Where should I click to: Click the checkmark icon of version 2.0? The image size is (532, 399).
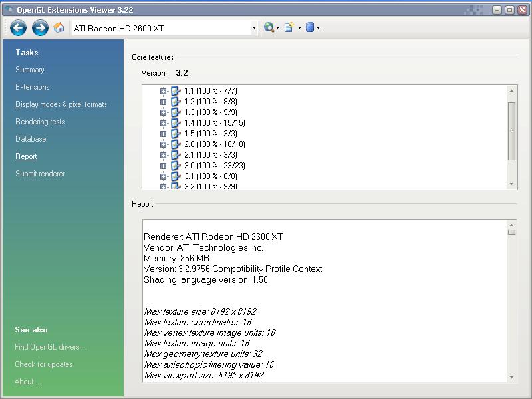(x=176, y=144)
